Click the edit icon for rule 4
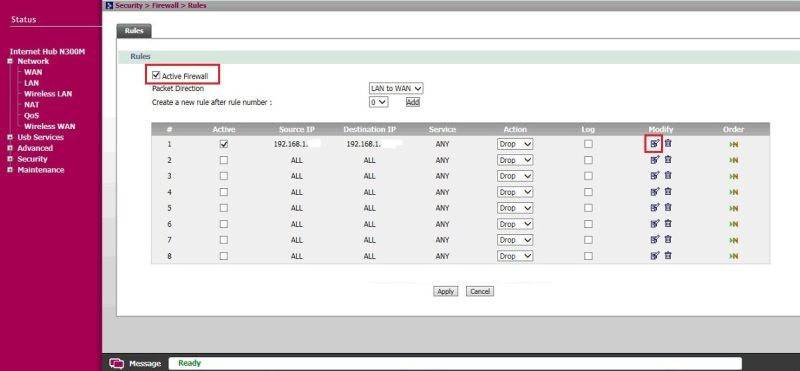This screenshot has width=800, height=371. tap(655, 192)
